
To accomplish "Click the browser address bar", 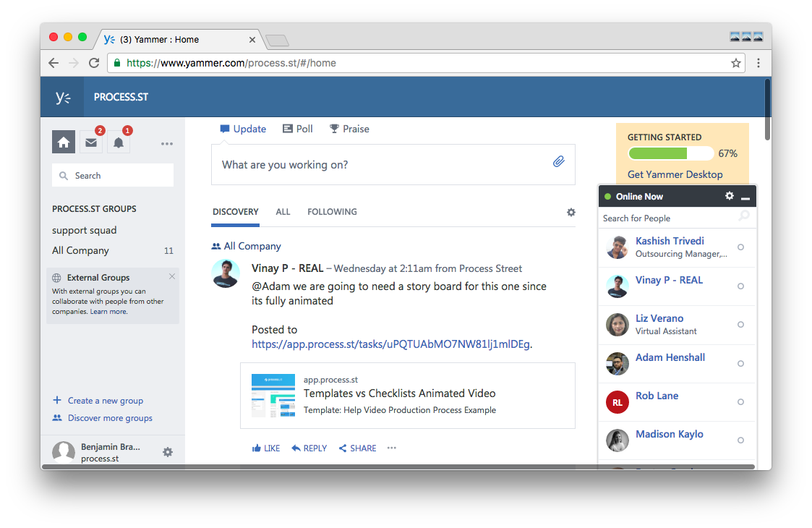I will click(x=426, y=63).
